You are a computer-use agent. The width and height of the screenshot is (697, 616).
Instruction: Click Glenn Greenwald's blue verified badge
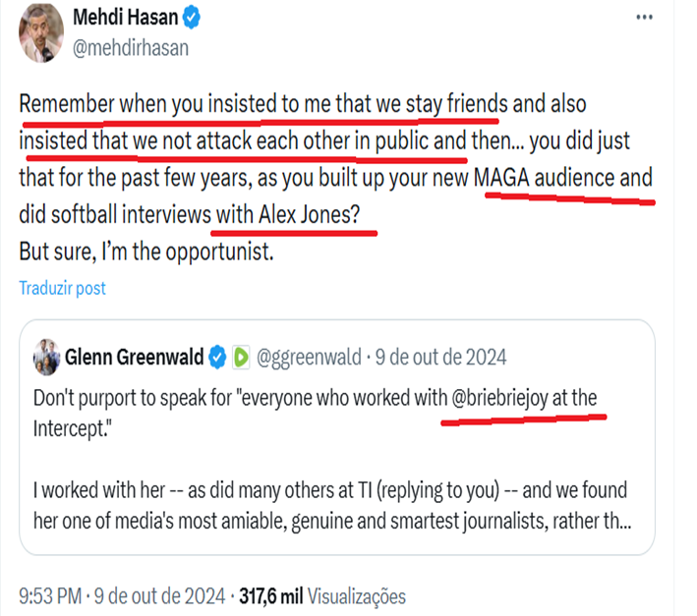(216, 357)
